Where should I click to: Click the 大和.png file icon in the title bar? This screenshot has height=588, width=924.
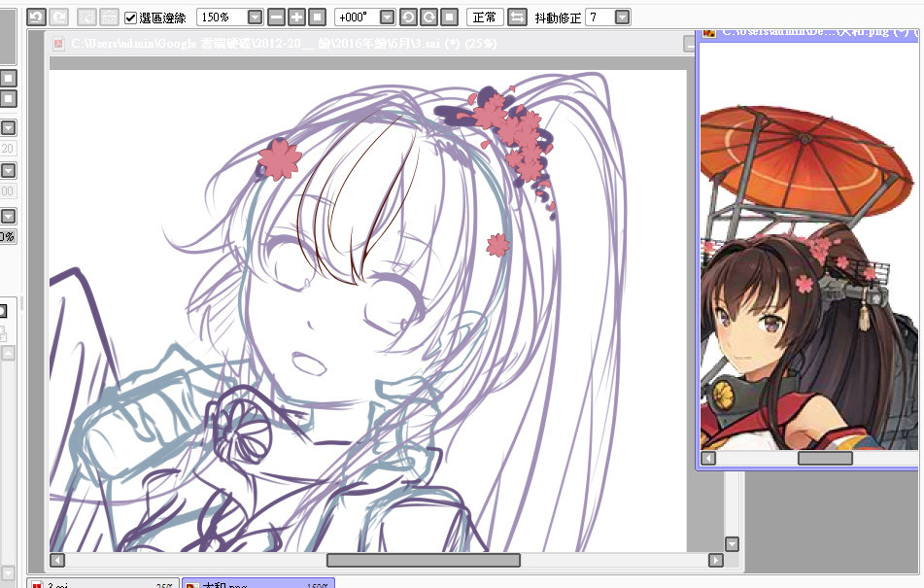pyautogui.click(x=709, y=33)
